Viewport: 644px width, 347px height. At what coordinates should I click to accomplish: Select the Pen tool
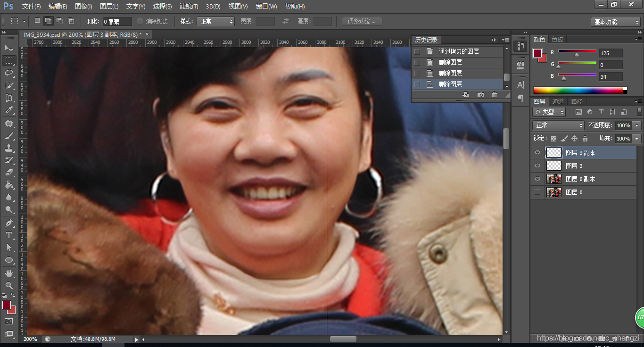point(9,223)
